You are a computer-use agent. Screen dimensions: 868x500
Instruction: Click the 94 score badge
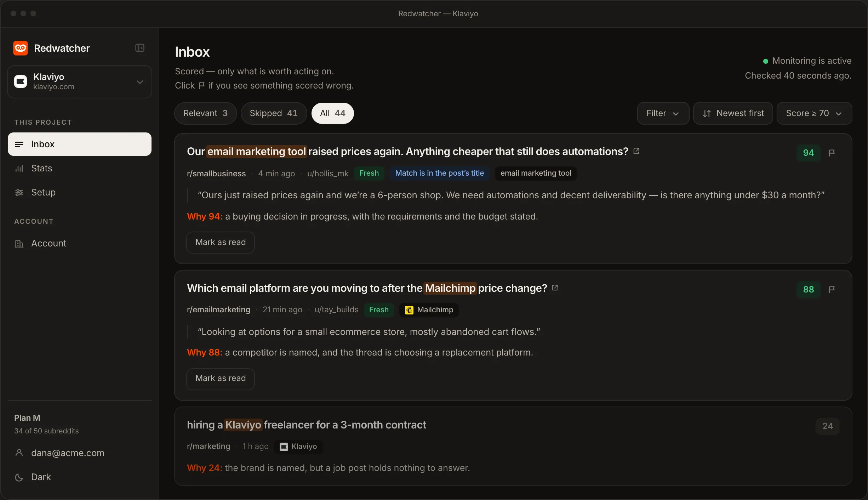[x=809, y=153]
